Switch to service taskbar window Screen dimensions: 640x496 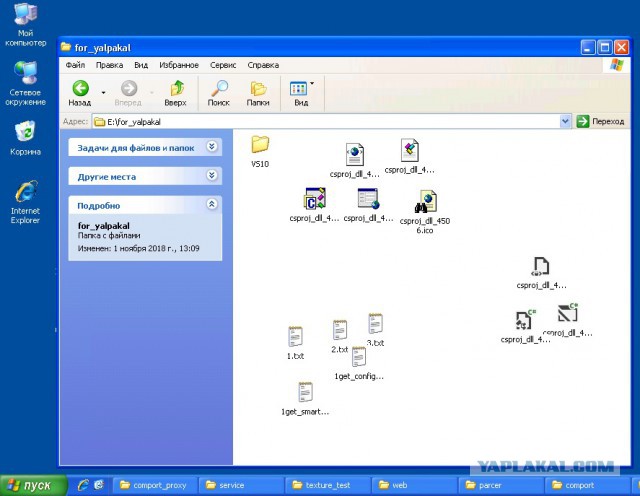click(241, 485)
